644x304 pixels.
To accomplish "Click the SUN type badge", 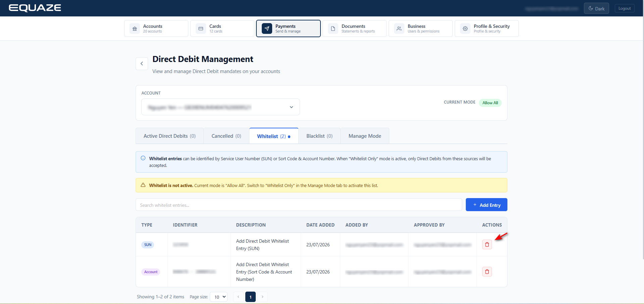I will pos(148,245).
